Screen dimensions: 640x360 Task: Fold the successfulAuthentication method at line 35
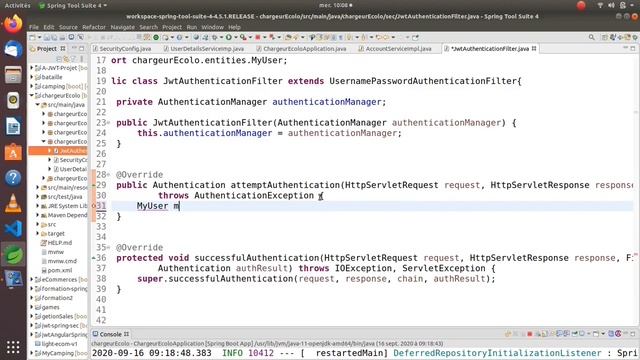109,248
